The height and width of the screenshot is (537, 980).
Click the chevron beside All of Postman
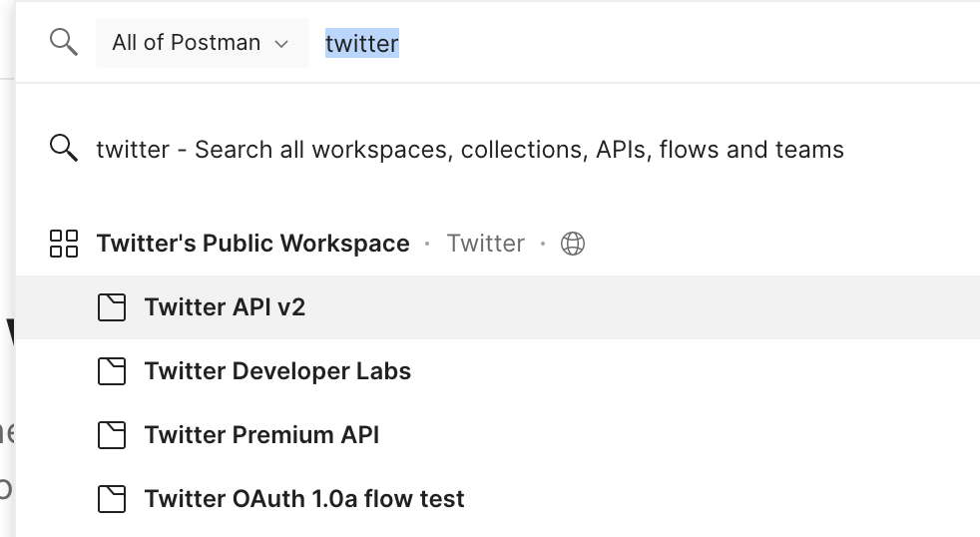pyautogui.click(x=281, y=44)
